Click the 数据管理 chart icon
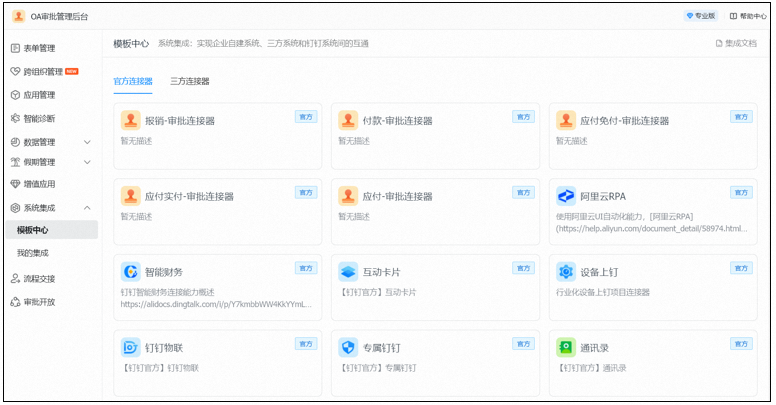The height and width of the screenshot is (405, 776). pos(15,142)
